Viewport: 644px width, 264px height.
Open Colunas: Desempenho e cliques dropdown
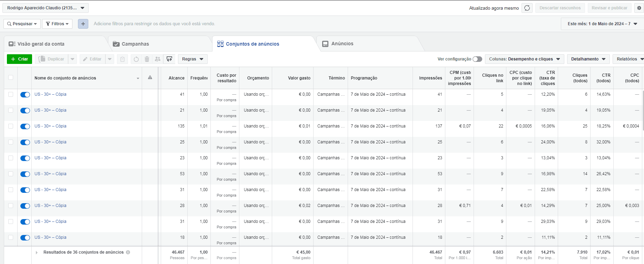tap(525, 59)
